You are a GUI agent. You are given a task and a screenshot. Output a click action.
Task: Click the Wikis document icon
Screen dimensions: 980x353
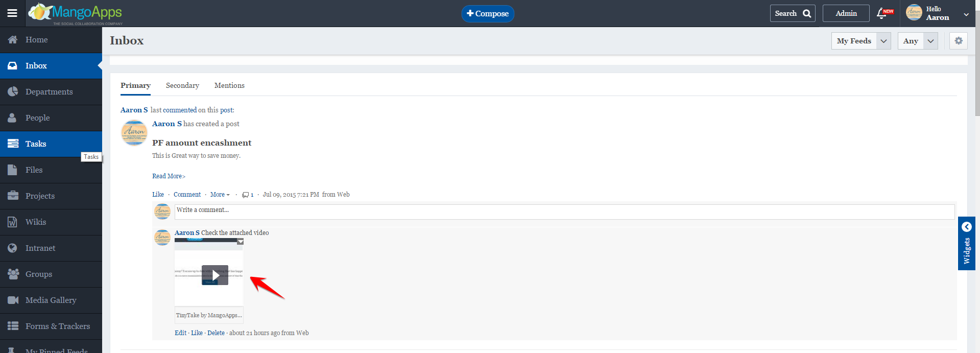click(x=12, y=222)
